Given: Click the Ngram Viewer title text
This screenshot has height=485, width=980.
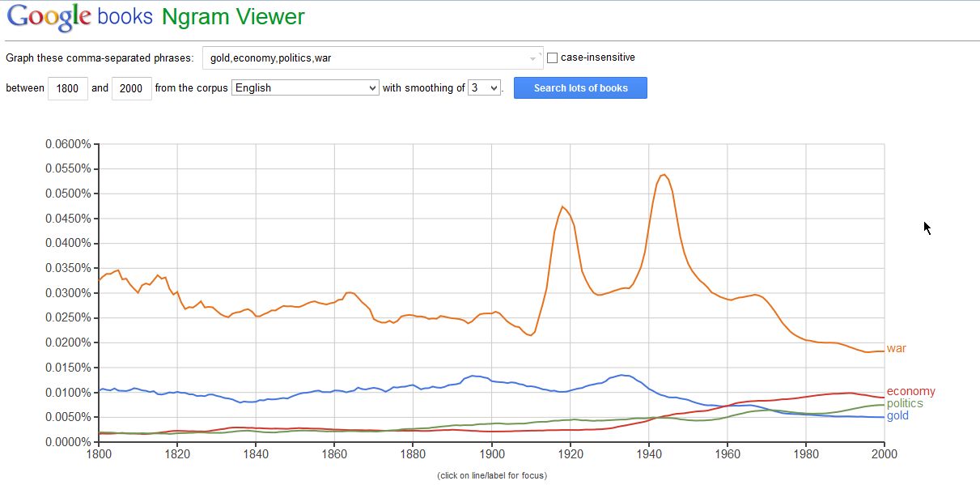Looking at the screenshot, I should coord(232,16).
